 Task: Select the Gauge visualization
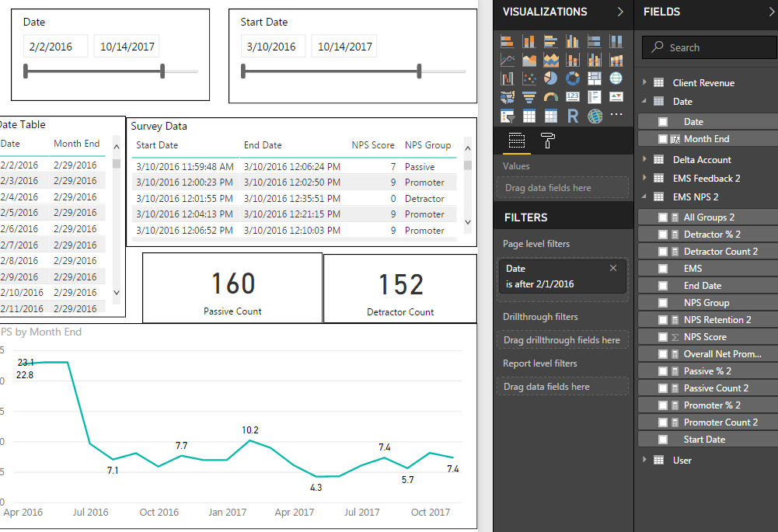pyautogui.click(x=551, y=97)
